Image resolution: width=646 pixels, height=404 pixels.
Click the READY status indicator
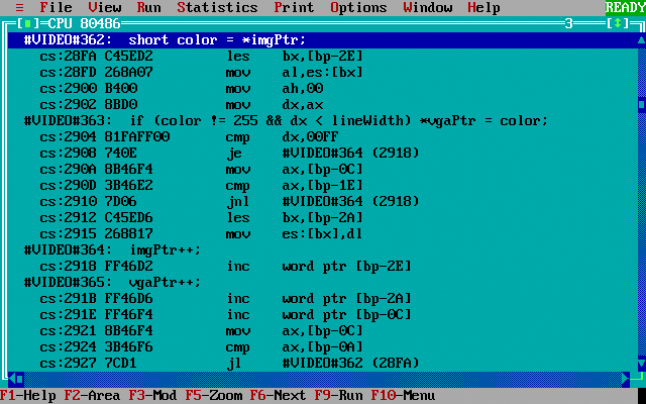click(625, 7)
